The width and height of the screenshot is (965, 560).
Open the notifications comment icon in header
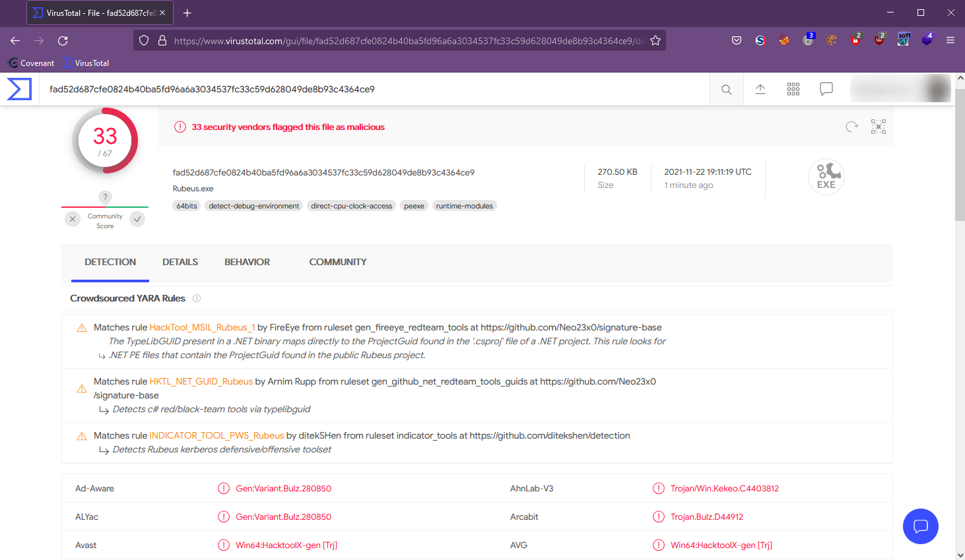826,89
